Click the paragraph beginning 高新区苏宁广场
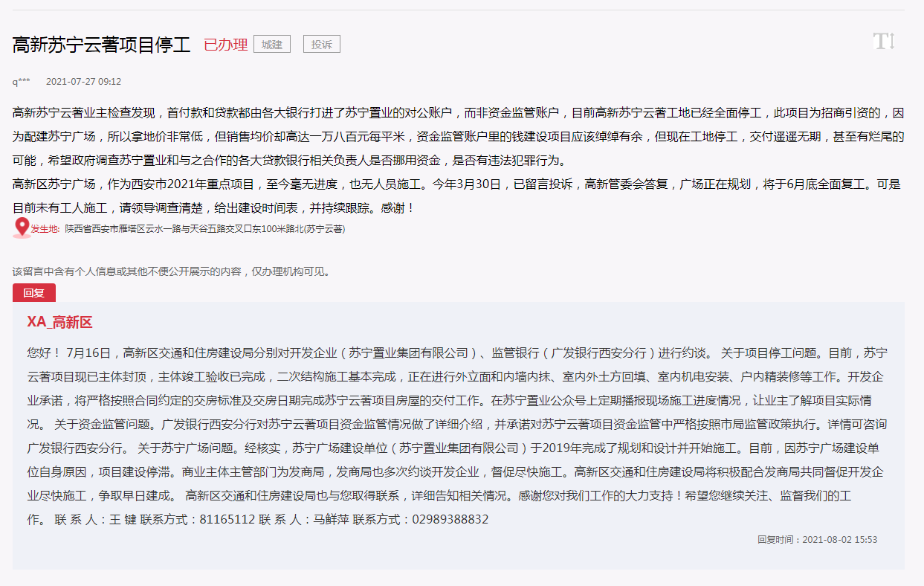 tap(456, 196)
